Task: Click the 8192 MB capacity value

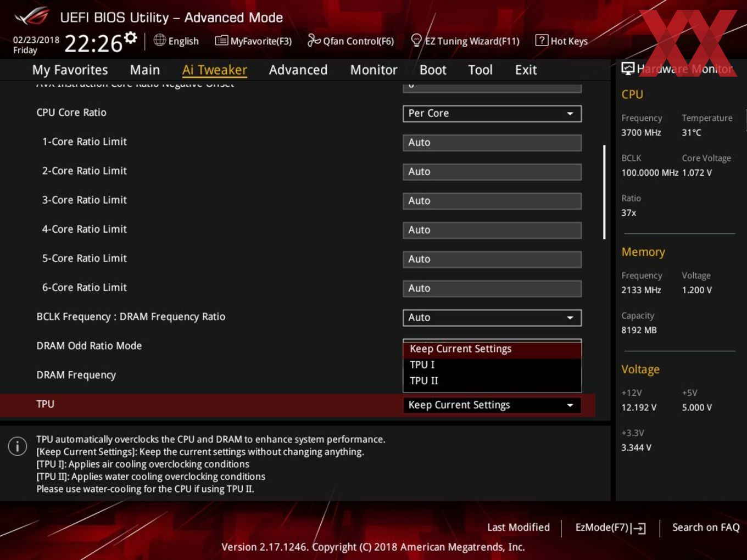Action: 639,330
